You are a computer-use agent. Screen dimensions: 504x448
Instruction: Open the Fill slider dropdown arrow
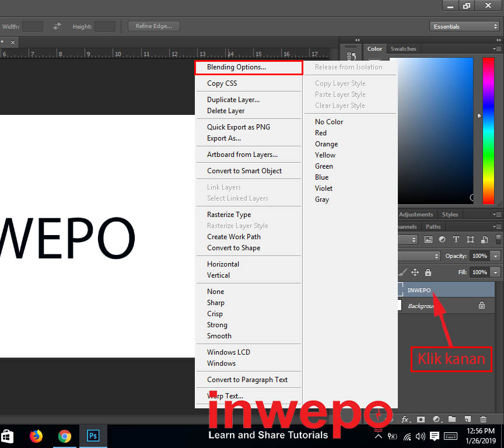point(496,272)
